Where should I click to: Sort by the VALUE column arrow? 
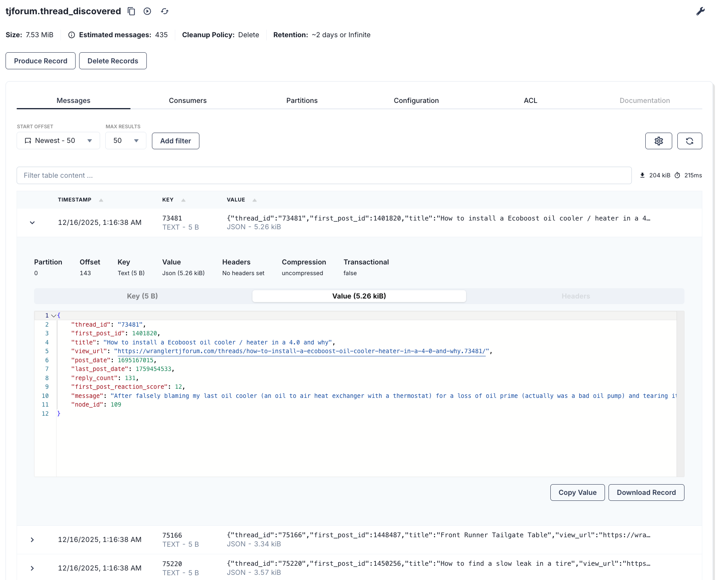pos(254,200)
